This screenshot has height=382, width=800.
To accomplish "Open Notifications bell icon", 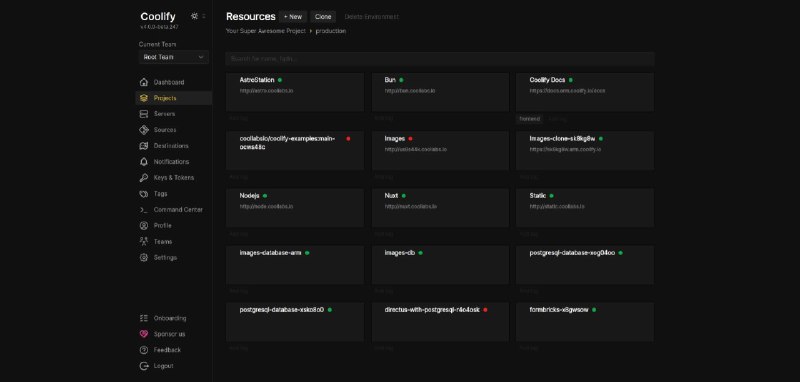I will coord(144,162).
